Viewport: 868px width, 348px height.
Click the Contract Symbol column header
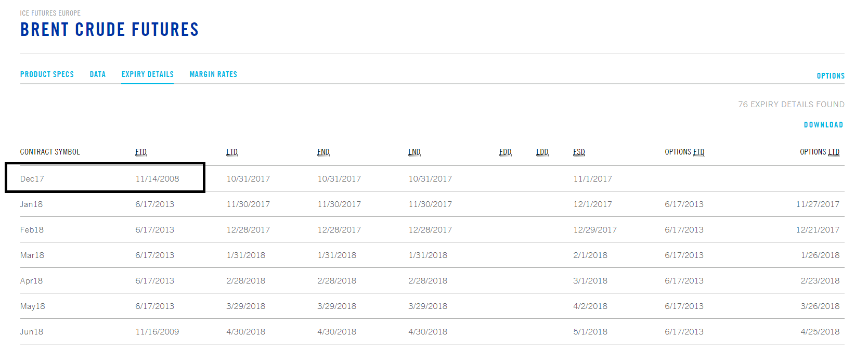[x=50, y=152]
